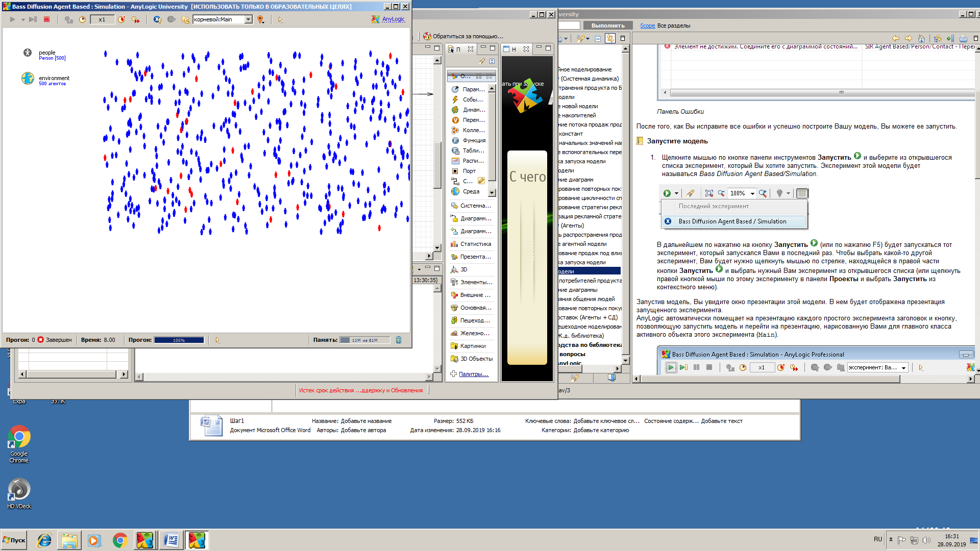Screen dimensions: 980x551
Task: Toggle link-with-contents sync icon in help
Action: pos(610,38)
